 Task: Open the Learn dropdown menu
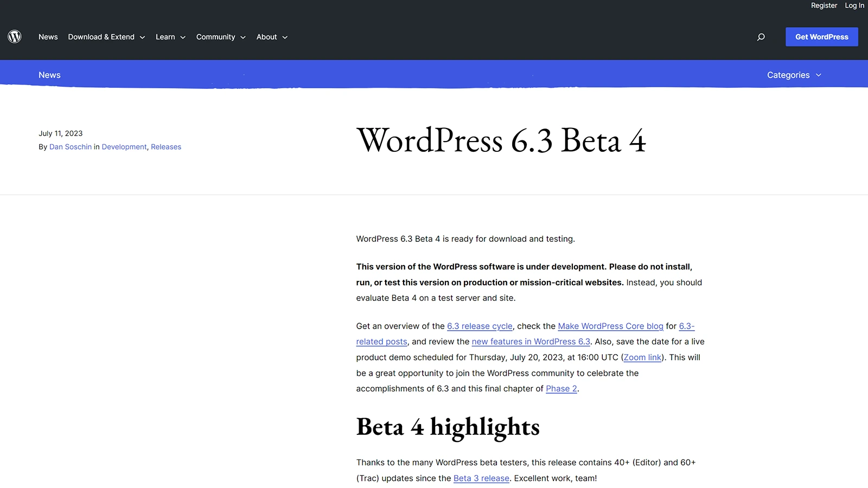click(170, 37)
